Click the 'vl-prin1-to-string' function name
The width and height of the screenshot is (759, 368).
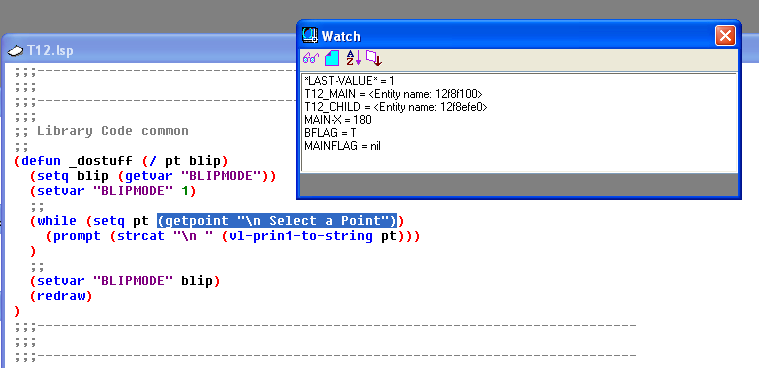[x=301, y=236]
